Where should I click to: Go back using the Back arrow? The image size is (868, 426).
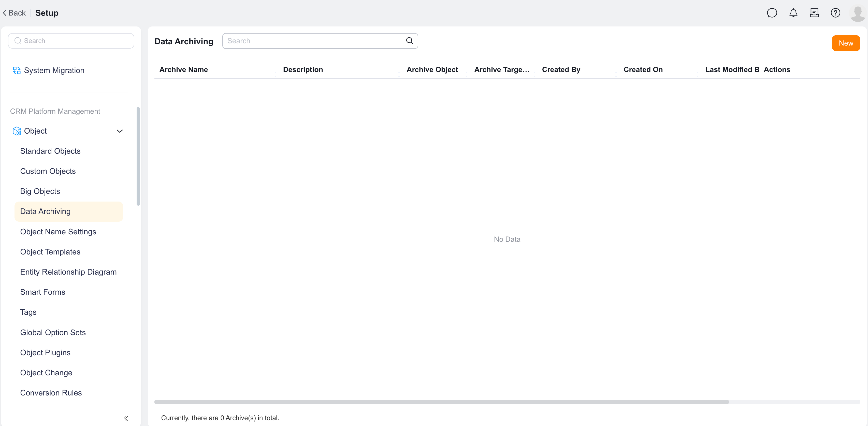(x=14, y=13)
